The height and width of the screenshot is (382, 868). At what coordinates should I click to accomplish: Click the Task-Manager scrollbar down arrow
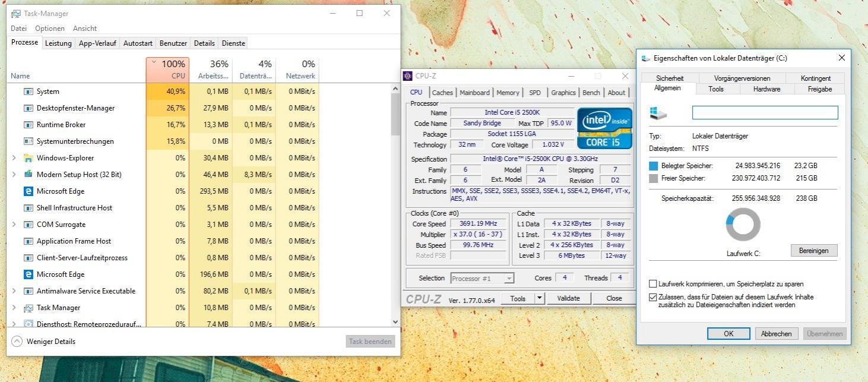tap(395, 322)
